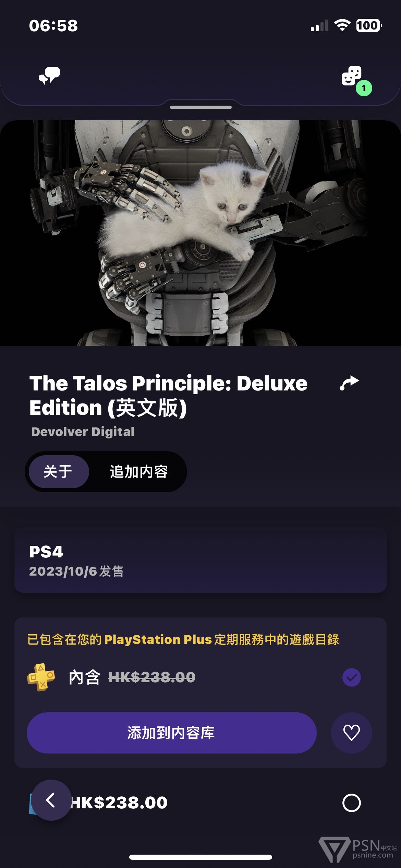Tap the battery indicator showing 100
Image resolution: width=401 pixels, height=868 pixels.
click(369, 25)
